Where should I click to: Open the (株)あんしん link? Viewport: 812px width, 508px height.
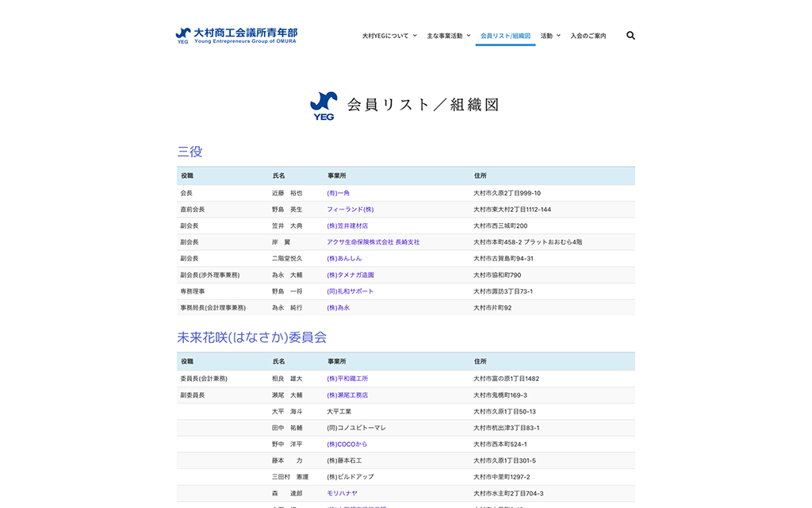coord(344,259)
